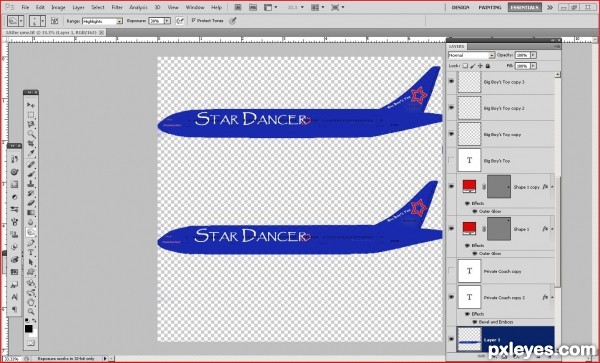Open the Range dropdown

[x=119, y=21]
